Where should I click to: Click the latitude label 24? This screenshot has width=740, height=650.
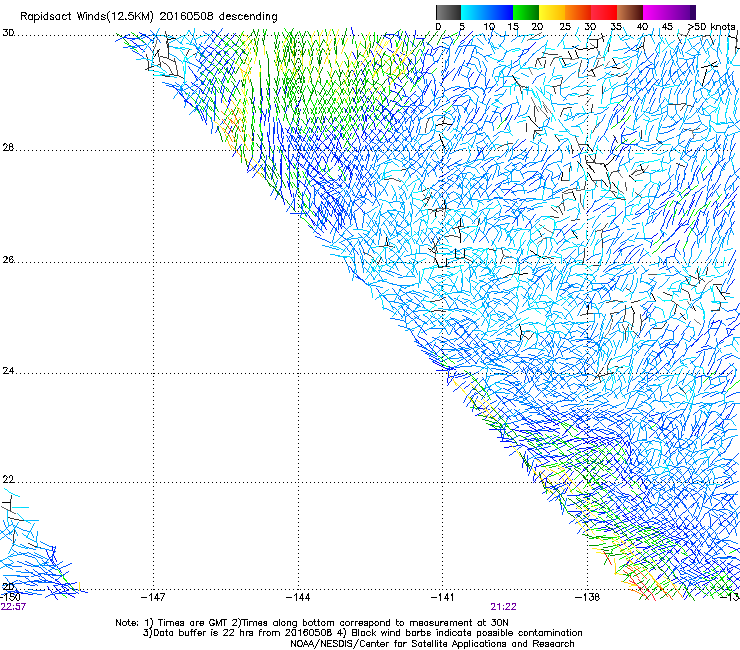click(8, 371)
